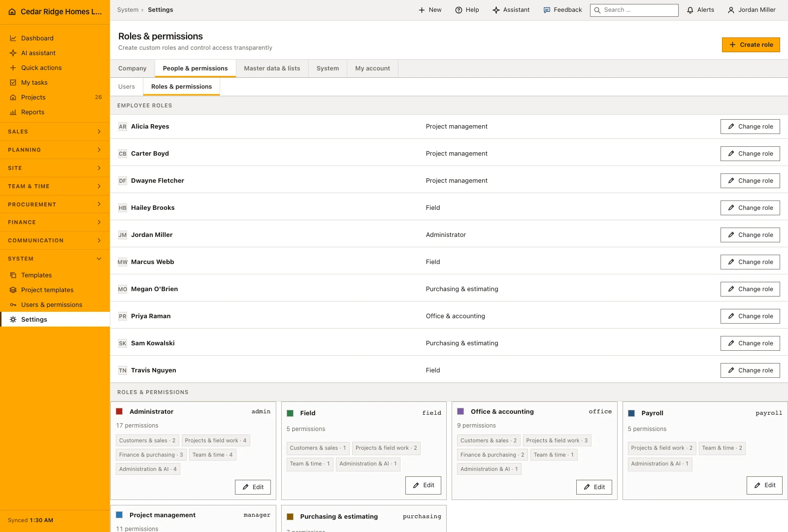
Task: Switch to Master data & lists tab
Action: tap(272, 68)
